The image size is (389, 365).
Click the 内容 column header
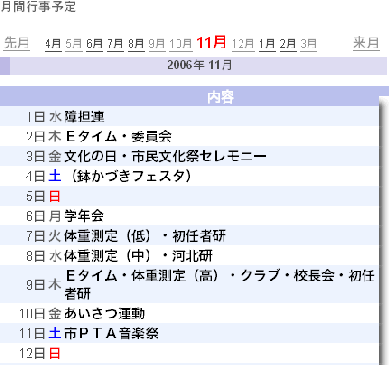220,97
